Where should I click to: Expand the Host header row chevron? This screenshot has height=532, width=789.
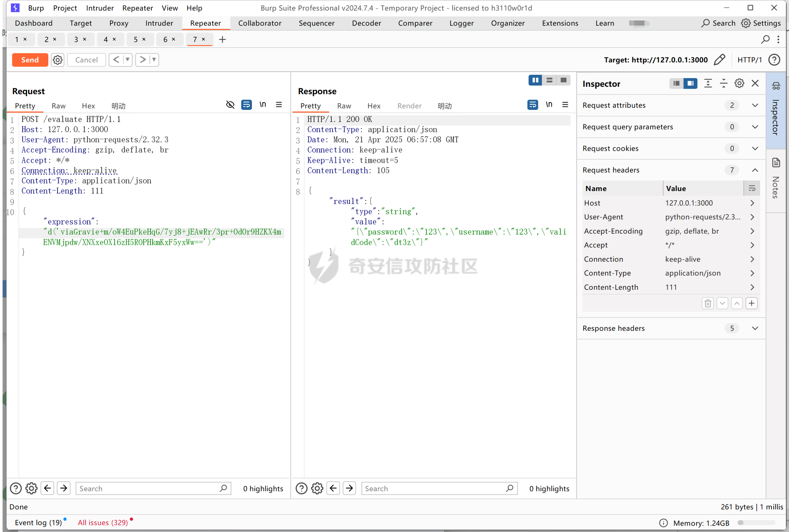click(x=752, y=203)
